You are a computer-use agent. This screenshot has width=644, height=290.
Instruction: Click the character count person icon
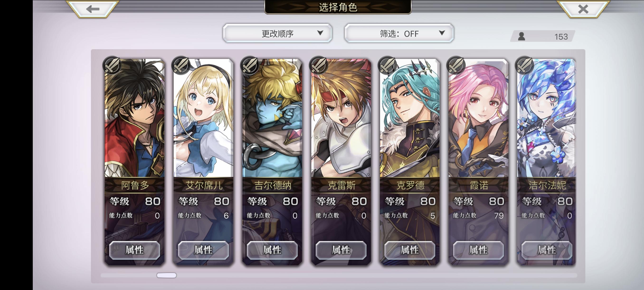click(521, 37)
